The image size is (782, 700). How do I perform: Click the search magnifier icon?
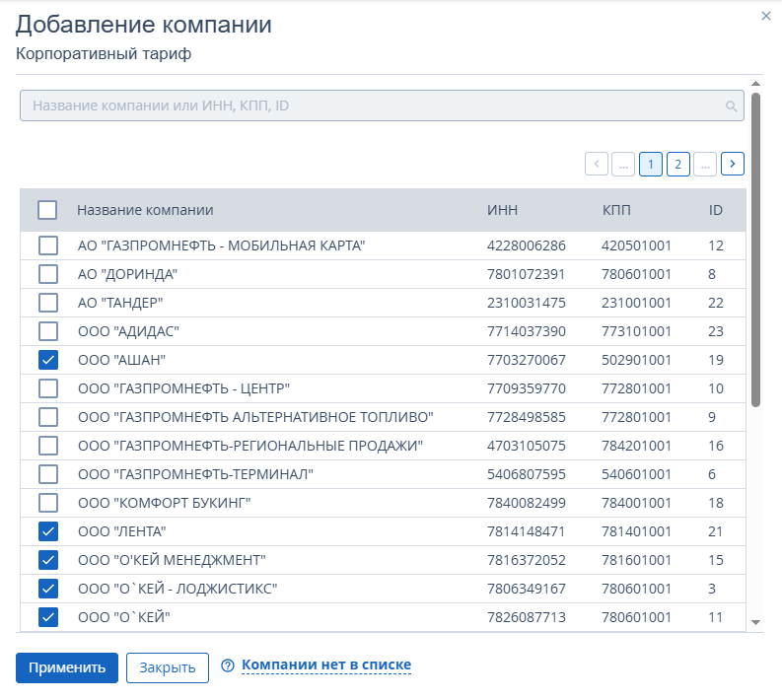(731, 105)
